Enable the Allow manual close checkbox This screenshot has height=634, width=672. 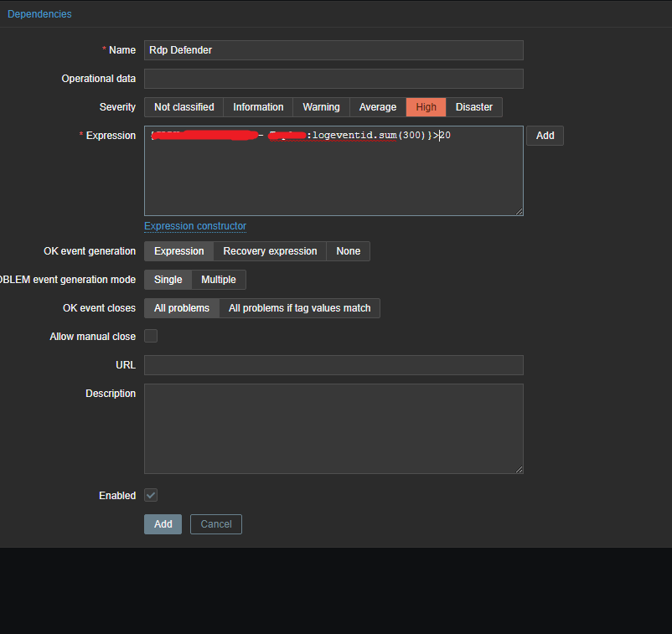[151, 337]
